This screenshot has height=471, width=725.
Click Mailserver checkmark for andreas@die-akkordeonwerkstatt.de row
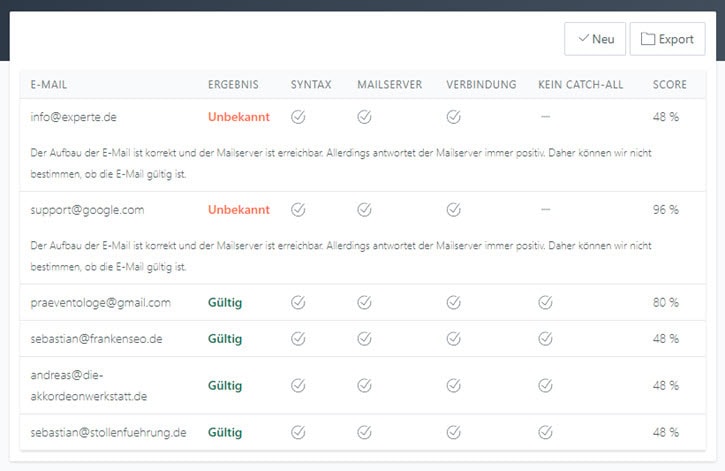364,385
